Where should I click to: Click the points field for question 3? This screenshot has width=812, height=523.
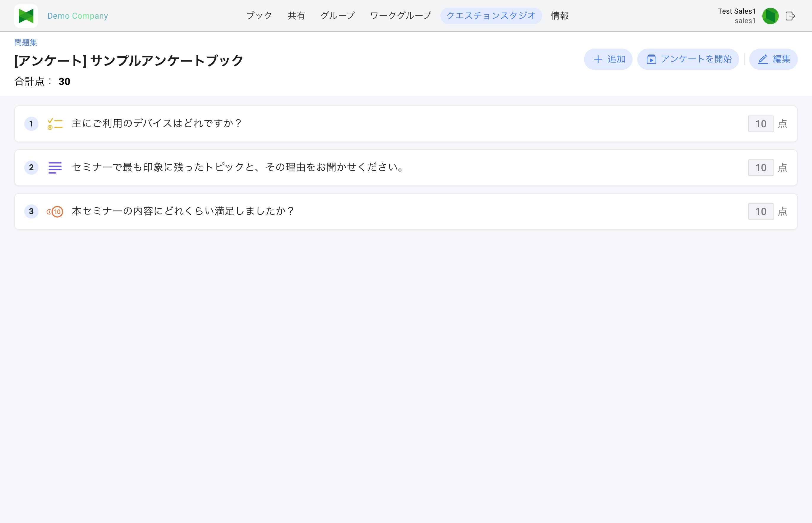[x=761, y=211]
